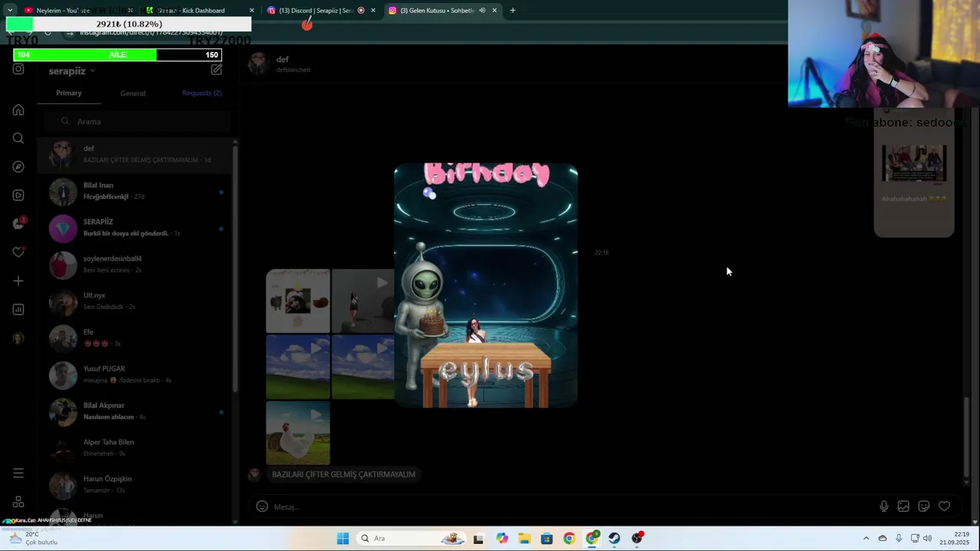Image resolution: width=980 pixels, height=551 pixels.
Task: Open the volume control in system tray
Action: point(928,538)
